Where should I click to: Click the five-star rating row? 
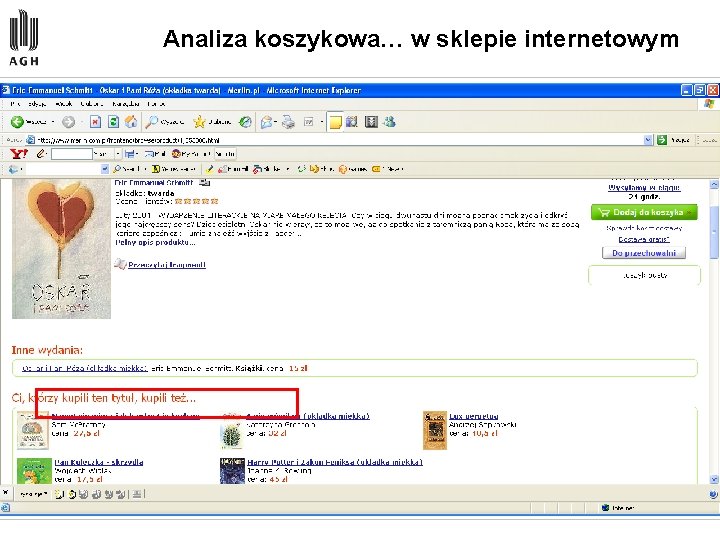point(197,201)
